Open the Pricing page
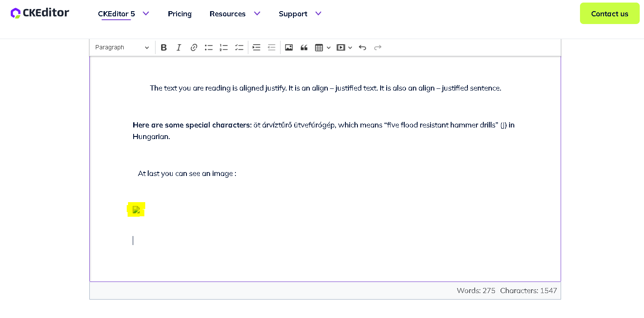 [x=180, y=14]
